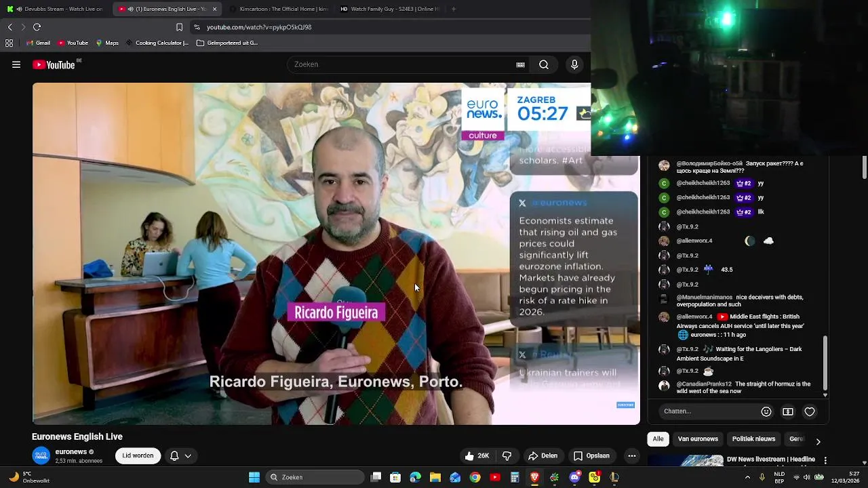Send a heart reaction in chat
Image resolution: width=868 pixels, height=488 pixels.
click(x=810, y=411)
